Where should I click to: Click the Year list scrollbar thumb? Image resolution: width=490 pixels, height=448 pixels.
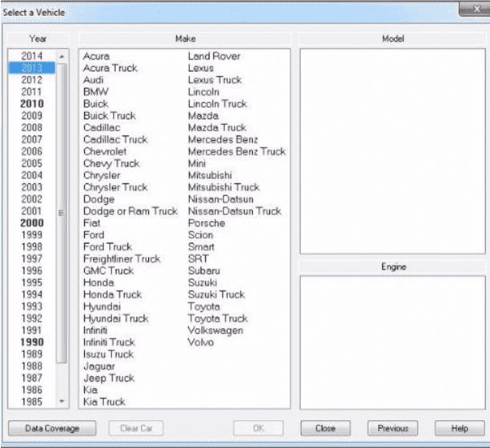pyautogui.click(x=62, y=214)
